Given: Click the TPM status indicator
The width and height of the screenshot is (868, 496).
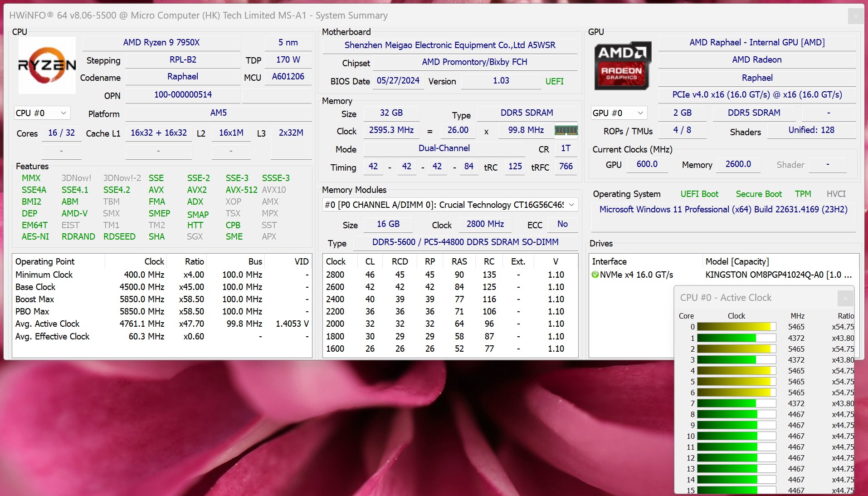Looking at the screenshot, I should click(x=803, y=194).
